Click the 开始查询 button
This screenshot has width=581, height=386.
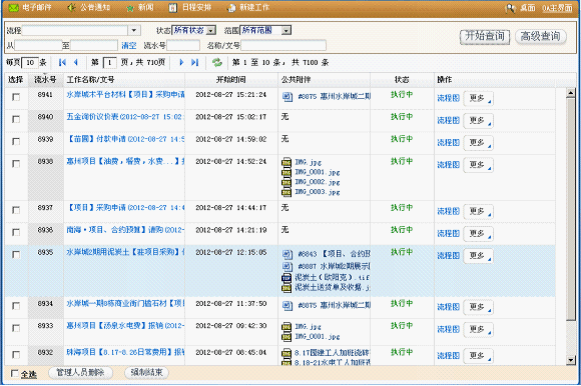(x=485, y=36)
